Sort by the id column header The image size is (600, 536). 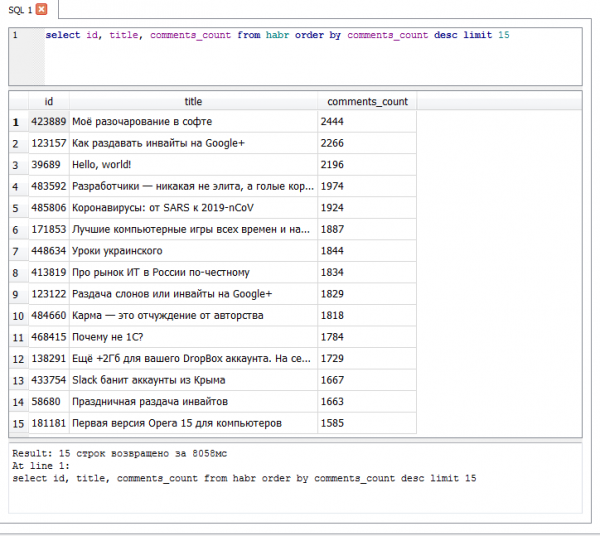tap(48, 101)
